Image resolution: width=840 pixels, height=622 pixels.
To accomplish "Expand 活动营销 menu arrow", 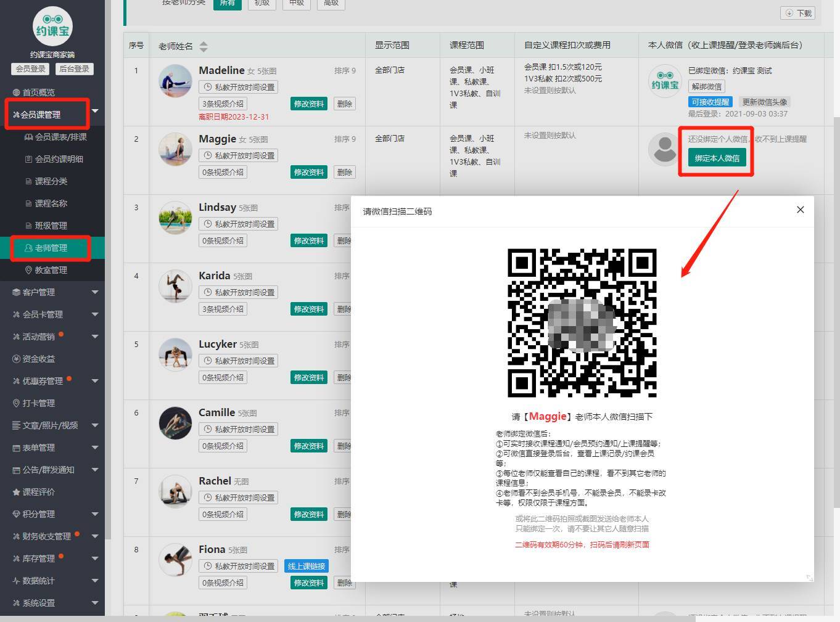I will [x=95, y=337].
